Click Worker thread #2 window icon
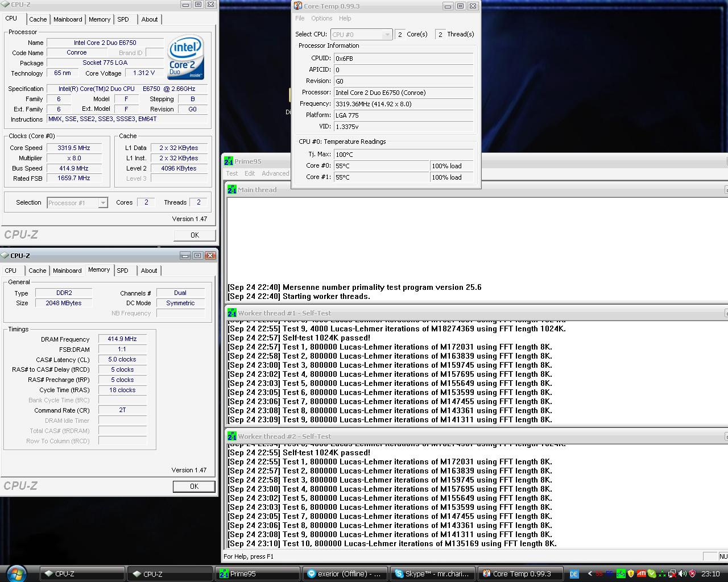The image size is (728, 582). tap(232, 436)
